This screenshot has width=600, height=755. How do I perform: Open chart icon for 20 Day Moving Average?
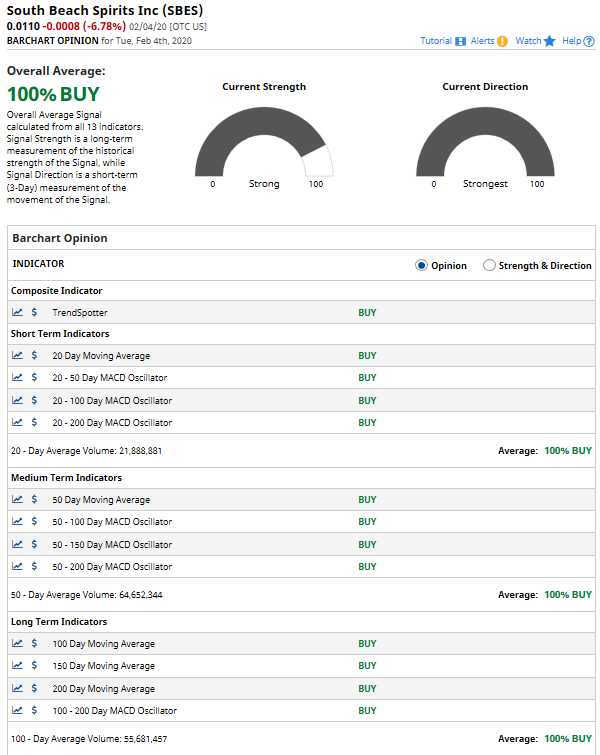tap(17, 355)
